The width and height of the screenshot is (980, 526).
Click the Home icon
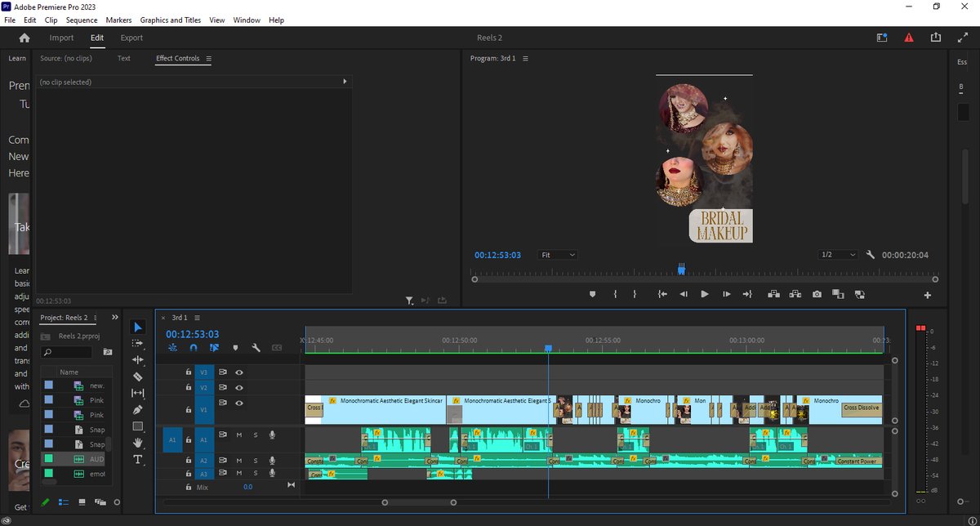tap(24, 38)
